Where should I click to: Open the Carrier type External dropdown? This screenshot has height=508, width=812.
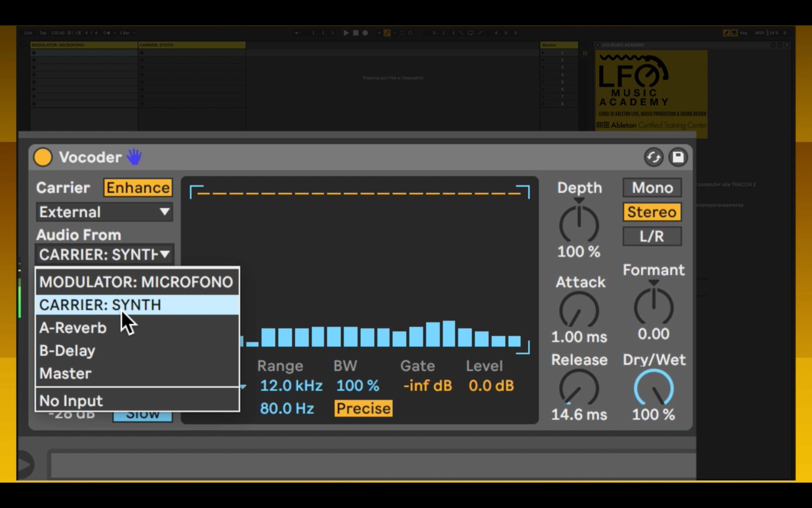(x=104, y=212)
